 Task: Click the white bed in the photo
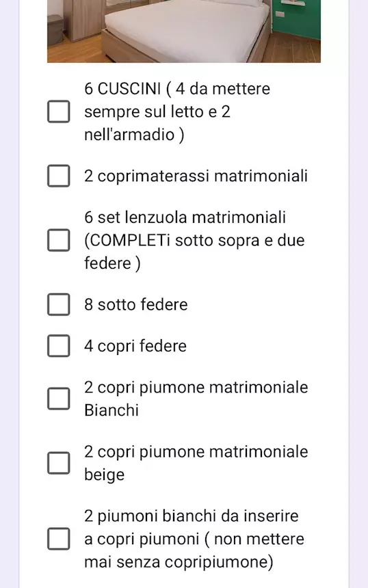(185, 32)
